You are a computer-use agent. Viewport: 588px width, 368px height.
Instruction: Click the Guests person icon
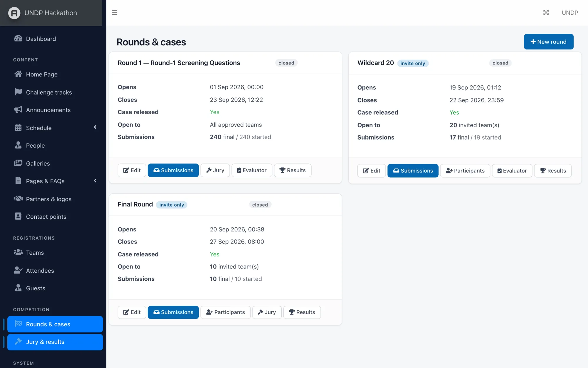click(18, 288)
